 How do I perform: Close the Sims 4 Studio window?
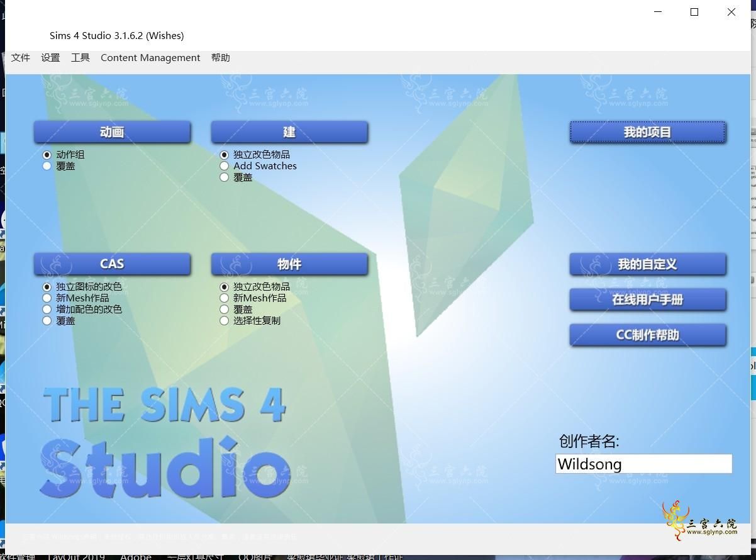click(x=731, y=12)
